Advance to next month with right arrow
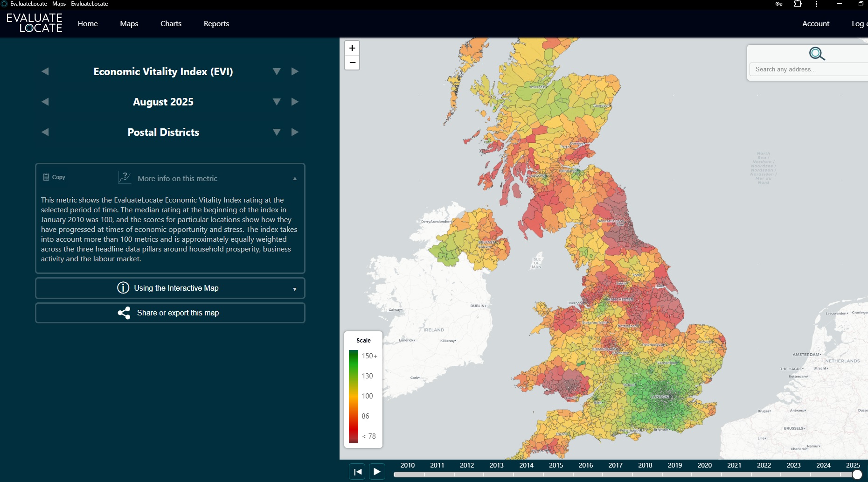868x482 pixels. 295,102
